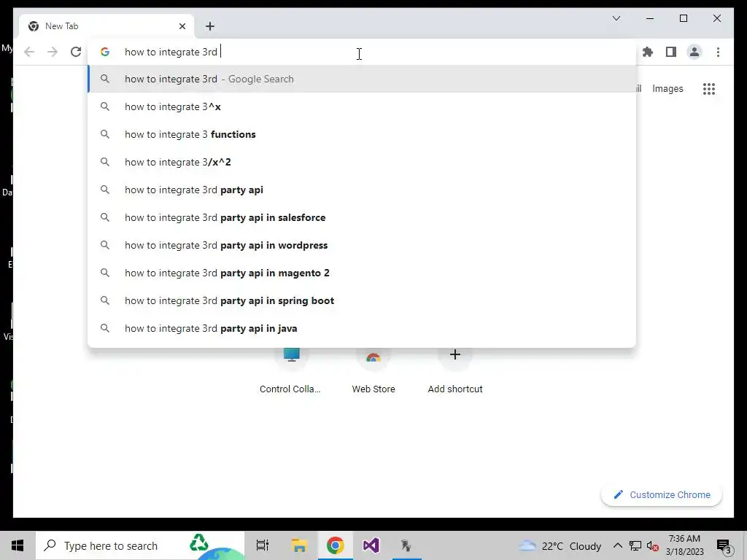747x560 pixels.
Task: Choose suggestion ending 'party api in salesforce'
Action: [362, 217]
